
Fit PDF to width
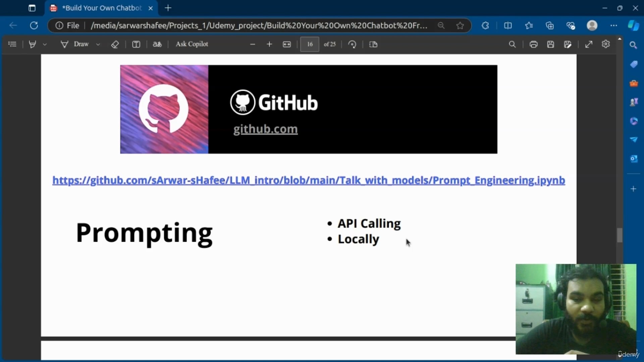pyautogui.click(x=287, y=44)
